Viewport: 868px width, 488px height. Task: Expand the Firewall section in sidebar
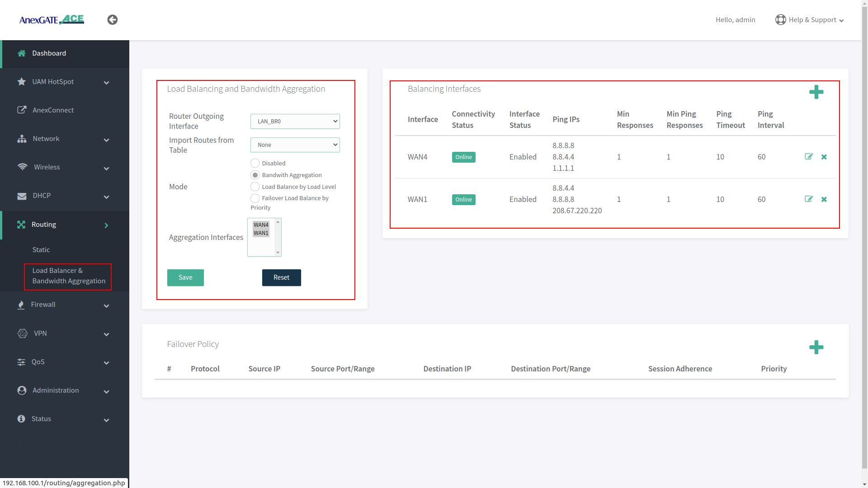click(43, 305)
